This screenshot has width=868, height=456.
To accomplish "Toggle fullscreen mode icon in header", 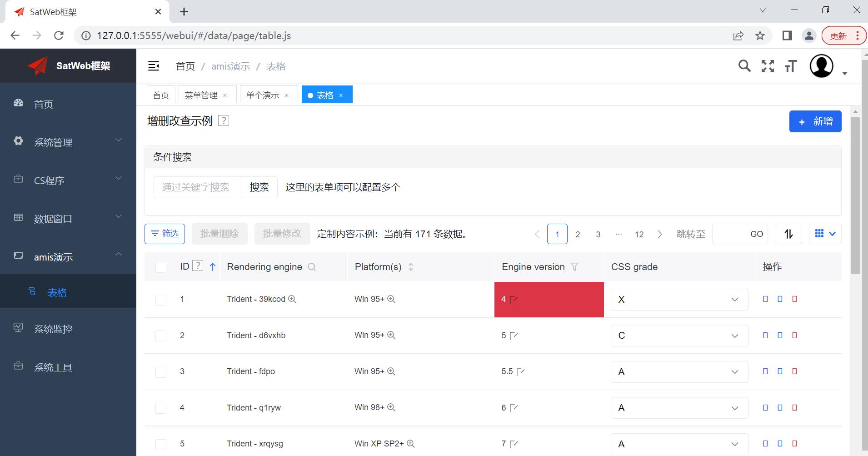I will [x=768, y=66].
